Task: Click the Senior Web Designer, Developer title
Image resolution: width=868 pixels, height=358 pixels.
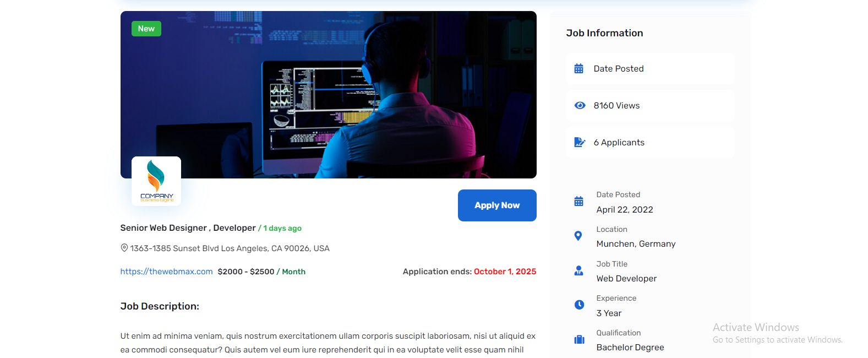Action: (x=188, y=228)
